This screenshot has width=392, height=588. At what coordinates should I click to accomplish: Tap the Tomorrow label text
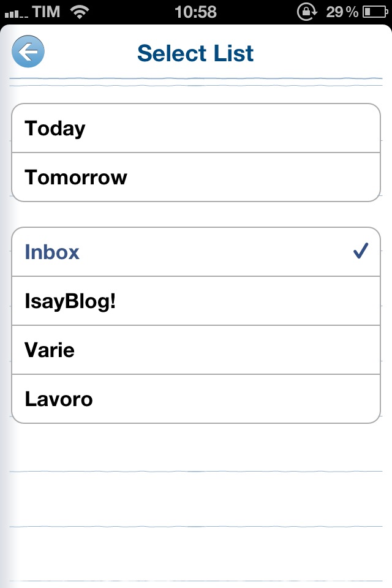click(x=76, y=177)
